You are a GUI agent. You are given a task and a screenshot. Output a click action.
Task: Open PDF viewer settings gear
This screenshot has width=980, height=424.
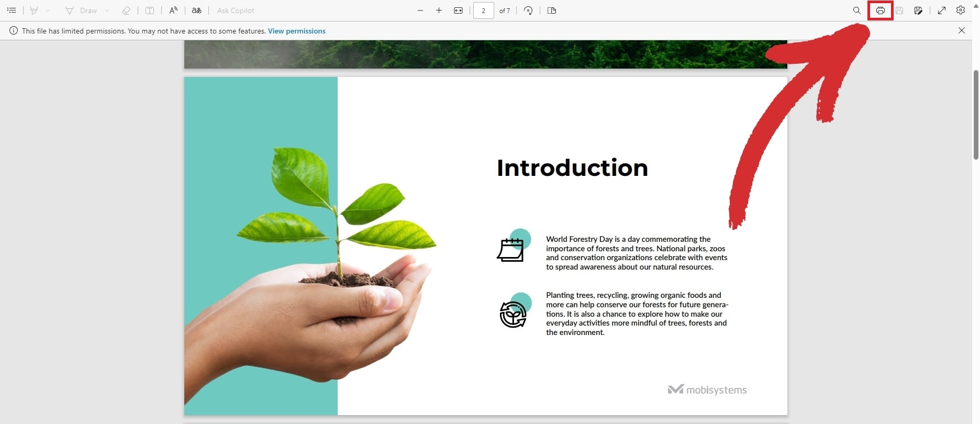coord(961,10)
